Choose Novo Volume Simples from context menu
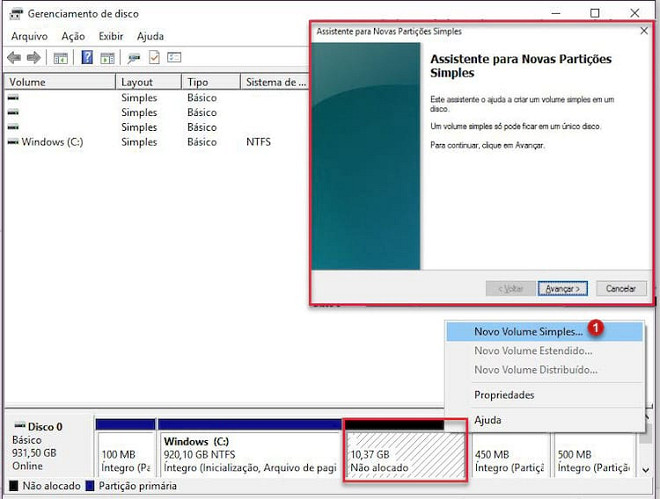This screenshot has width=660, height=499. click(x=545, y=332)
